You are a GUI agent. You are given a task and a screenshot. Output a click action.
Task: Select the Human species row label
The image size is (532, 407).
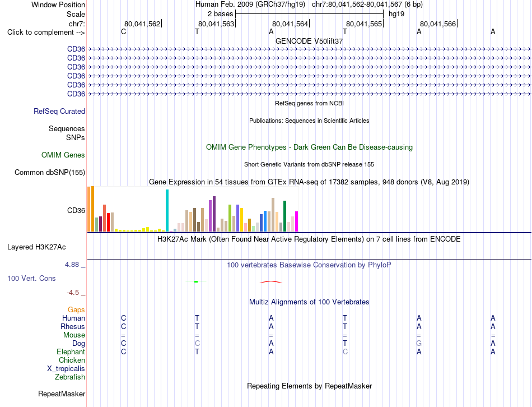73,318
